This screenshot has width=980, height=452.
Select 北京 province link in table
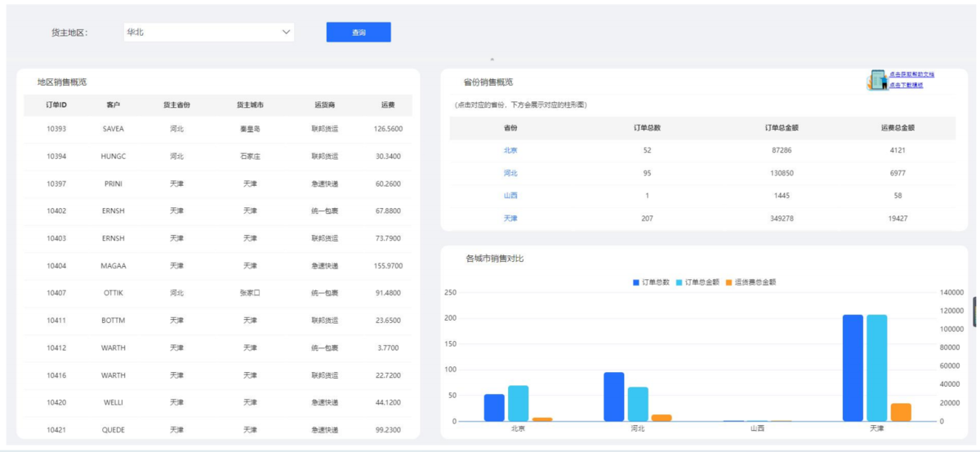pos(510,150)
